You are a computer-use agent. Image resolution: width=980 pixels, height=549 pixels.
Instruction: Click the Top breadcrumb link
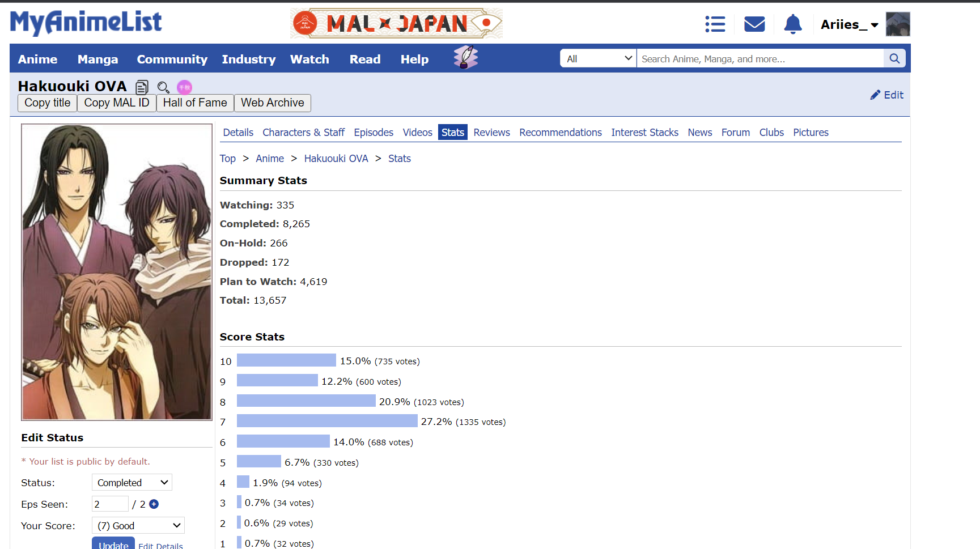pos(227,159)
